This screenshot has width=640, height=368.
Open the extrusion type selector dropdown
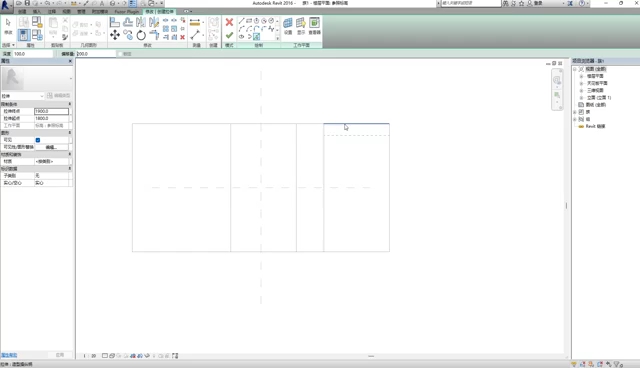22,96
